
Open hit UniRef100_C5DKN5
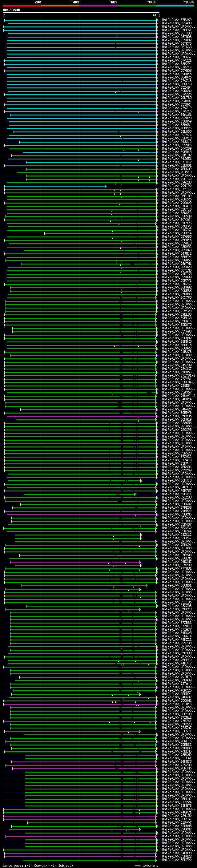tap(176, 514)
